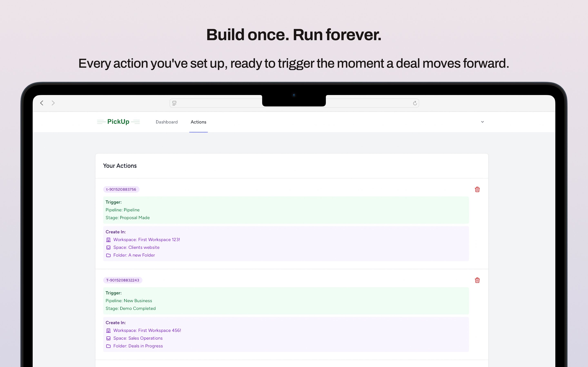Click the workspace icon beside First Workspace 456!

(x=108, y=330)
